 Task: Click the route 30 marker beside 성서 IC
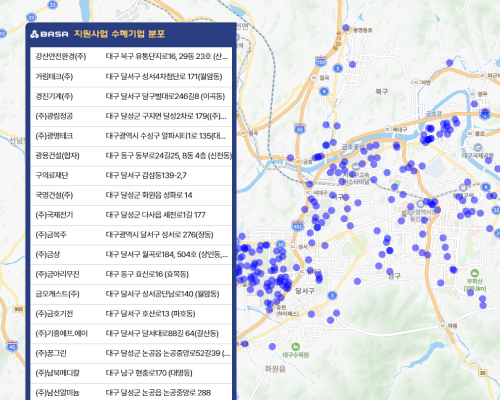(x=281, y=244)
